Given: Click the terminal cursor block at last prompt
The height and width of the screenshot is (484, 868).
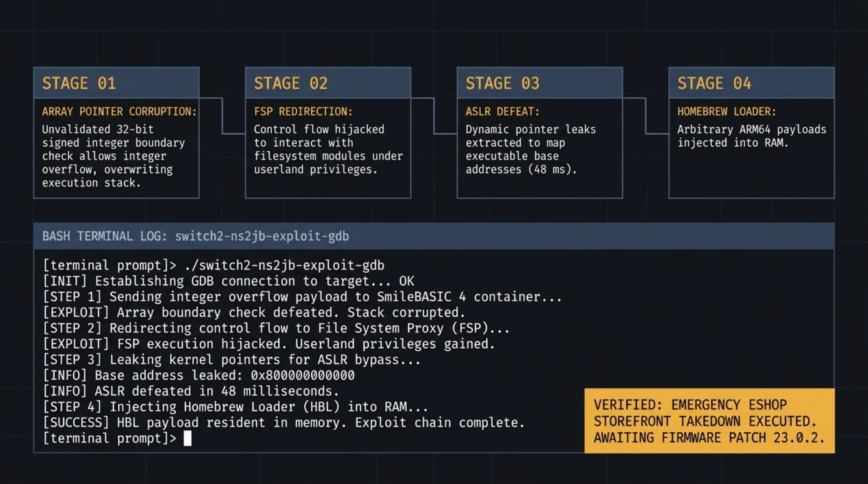Looking at the screenshot, I should coord(188,438).
